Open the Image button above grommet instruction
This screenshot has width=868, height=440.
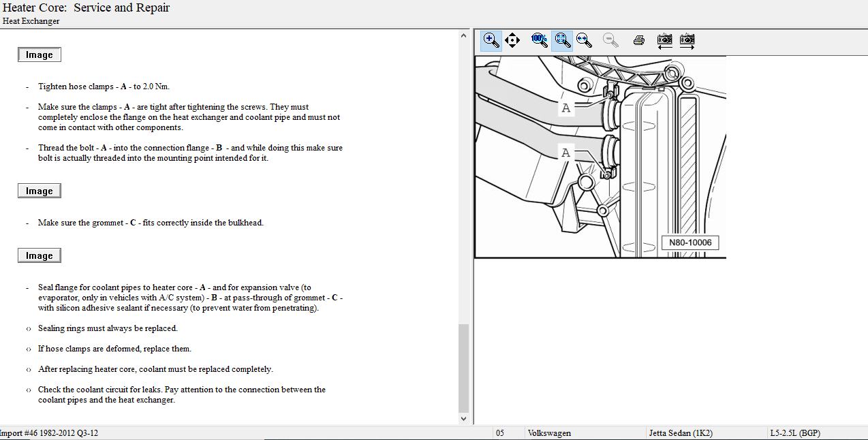pos(40,191)
